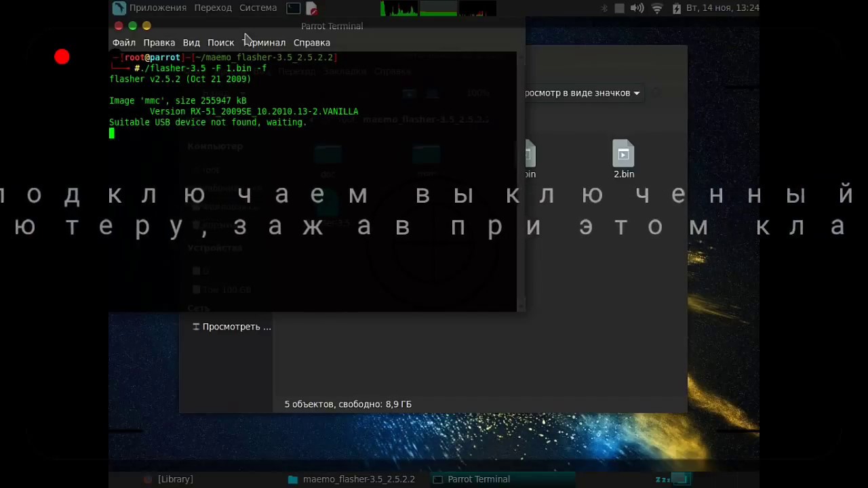
Task: Select the 2.bin file icon
Action: (x=624, y=154)
